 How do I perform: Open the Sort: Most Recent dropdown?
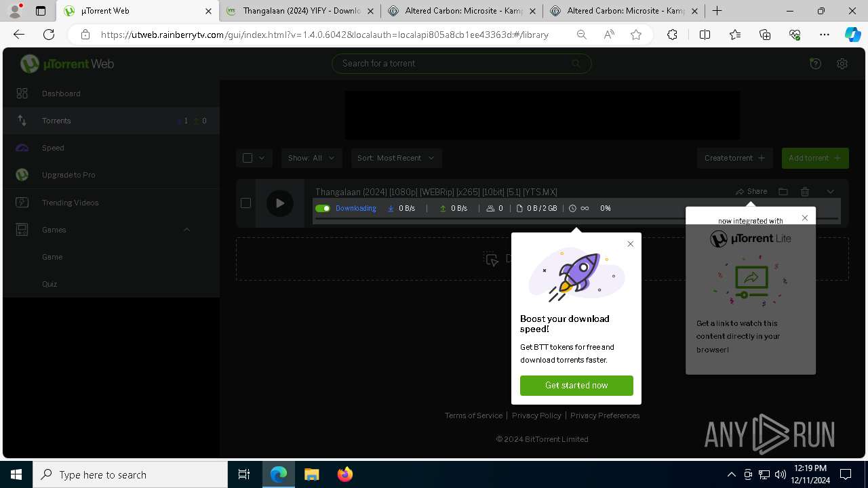pos(396,158)
